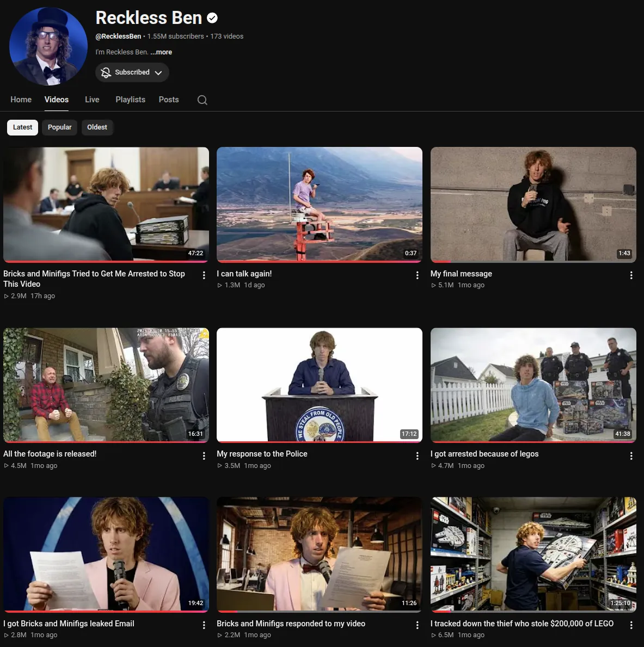Open video title 'I can talk again!'
This screenshot has width=644, height=647.
tap(244, 274)
